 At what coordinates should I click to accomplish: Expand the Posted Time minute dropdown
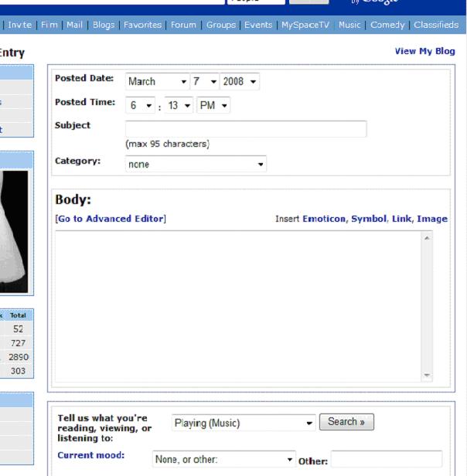(x=179, y=105)
